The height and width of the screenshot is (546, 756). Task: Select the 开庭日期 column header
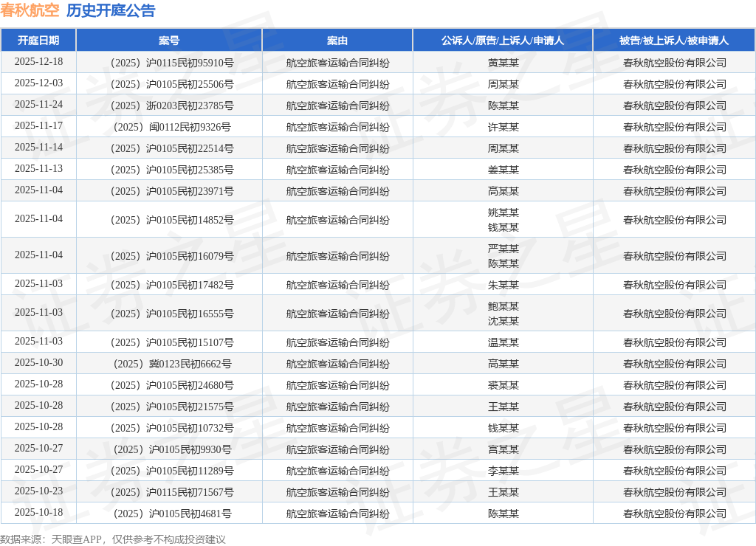point(38,41)
